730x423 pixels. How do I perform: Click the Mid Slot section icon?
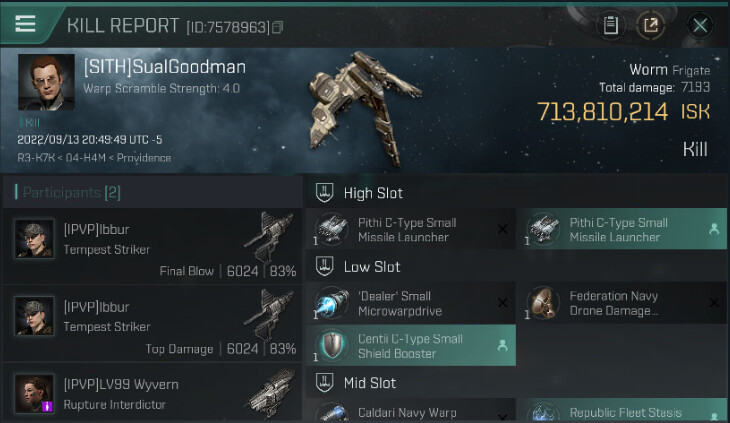click(x=324, y=383)
